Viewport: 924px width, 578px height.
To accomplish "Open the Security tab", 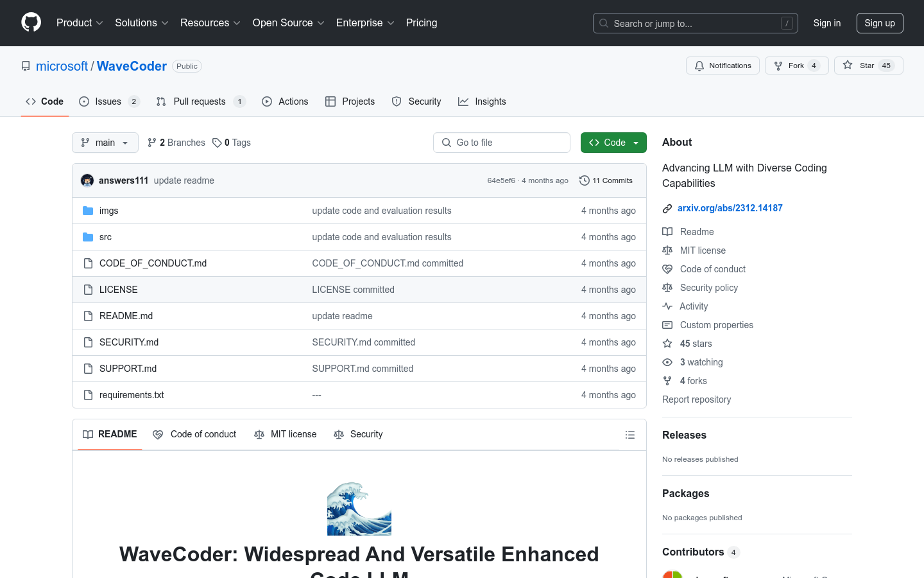I will click(416, 101).
